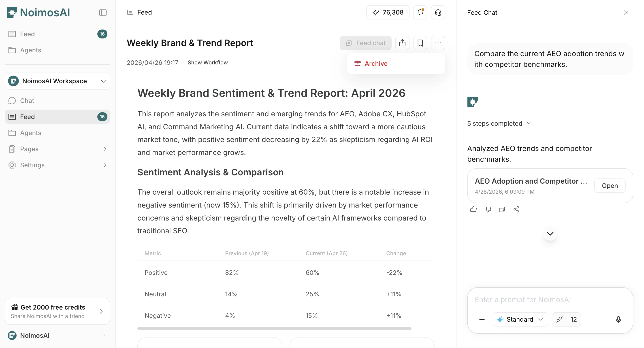This screenshot has width=644, height=348.
Task: Copy the chat response
Action: click(x=502, y=209)
